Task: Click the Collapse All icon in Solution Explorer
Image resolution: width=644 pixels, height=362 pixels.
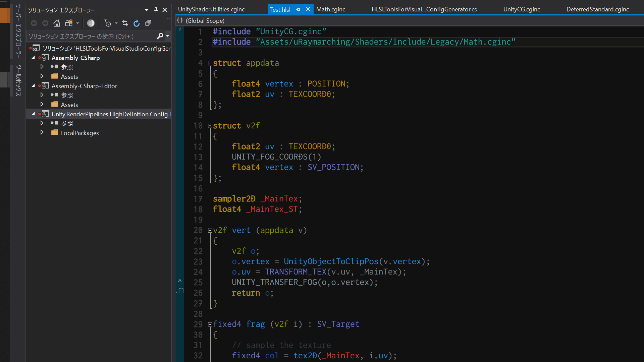Action: point(148,23)
